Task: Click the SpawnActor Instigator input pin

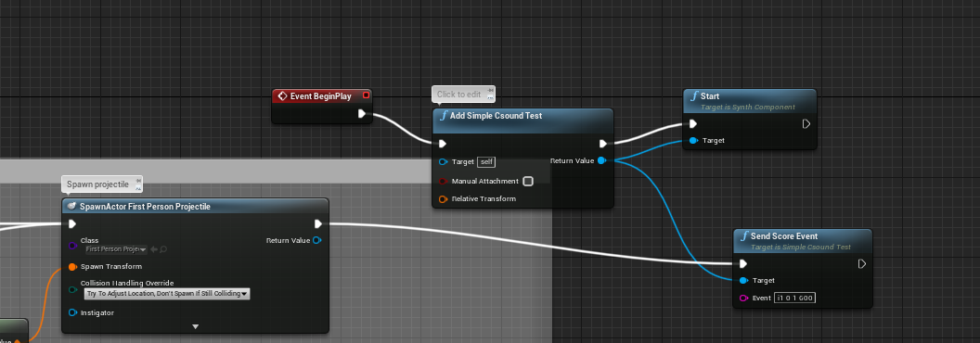Action: point(72,312)
